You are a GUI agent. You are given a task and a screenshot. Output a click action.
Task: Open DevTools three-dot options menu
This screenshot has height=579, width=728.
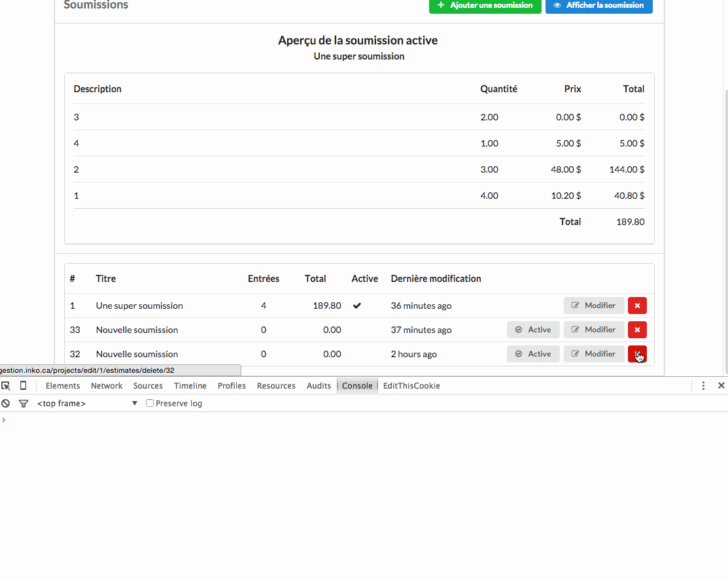pyautogui.click(x=703, y=385)
